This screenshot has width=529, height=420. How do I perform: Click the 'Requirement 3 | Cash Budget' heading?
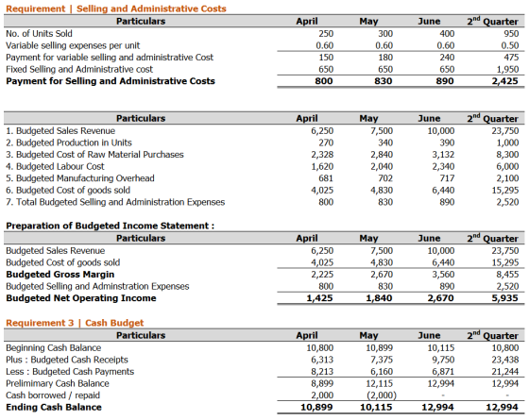(75, 323)
